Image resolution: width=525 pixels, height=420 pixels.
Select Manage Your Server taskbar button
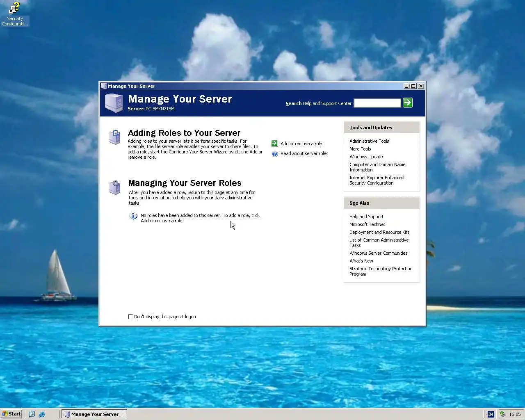tap(94, 414)
